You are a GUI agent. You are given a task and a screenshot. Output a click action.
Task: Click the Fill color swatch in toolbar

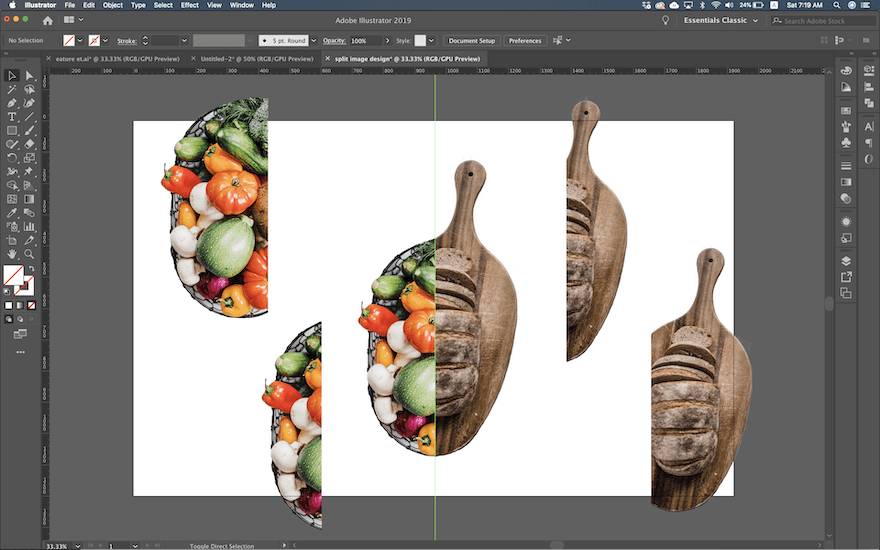(13, 275)
